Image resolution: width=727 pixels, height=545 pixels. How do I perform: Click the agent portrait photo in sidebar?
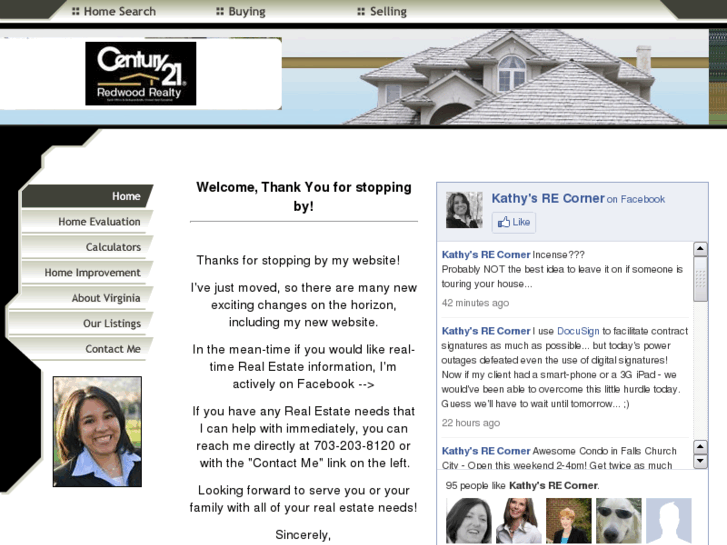pyautogui.click(x=97, y=431)
